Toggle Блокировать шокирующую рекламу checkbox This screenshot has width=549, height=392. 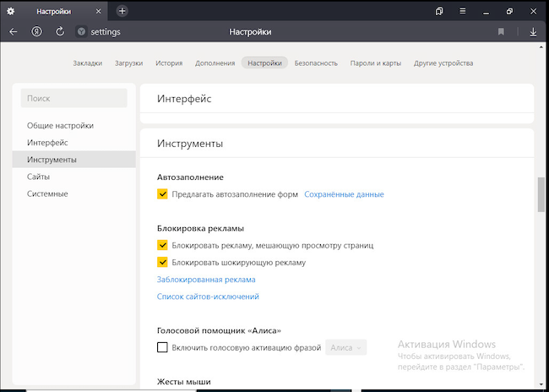pos(163,262)
